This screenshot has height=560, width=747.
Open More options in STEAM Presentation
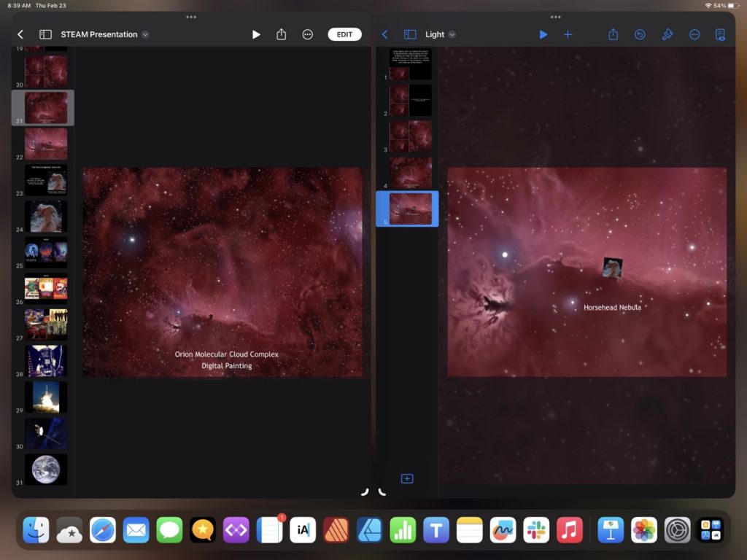click(307, 34)
